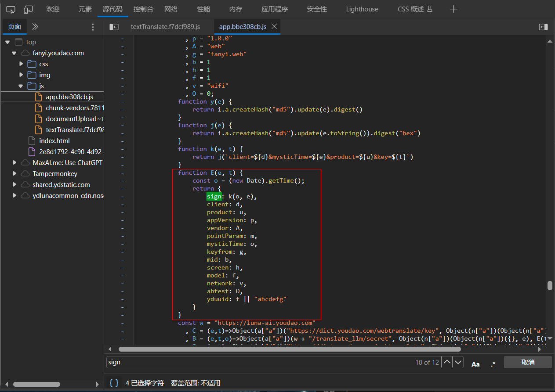The image size is (555, 392).
Task: Close the app.bbe308cb.js editor tab
Action: tap(274, 27)
